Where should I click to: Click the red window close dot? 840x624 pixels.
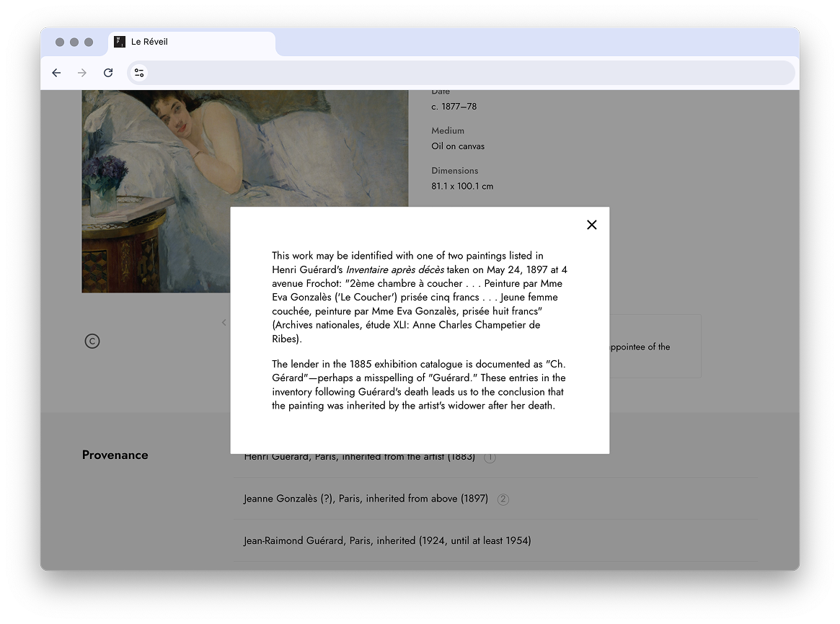point(60,43)
